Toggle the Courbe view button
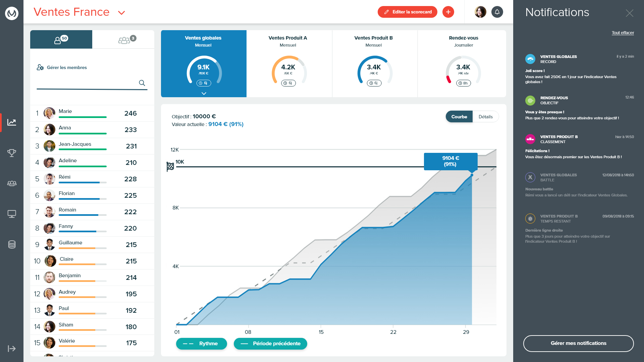Image resolution: width=644 pixels, height=362 pixels. [459, 117]
